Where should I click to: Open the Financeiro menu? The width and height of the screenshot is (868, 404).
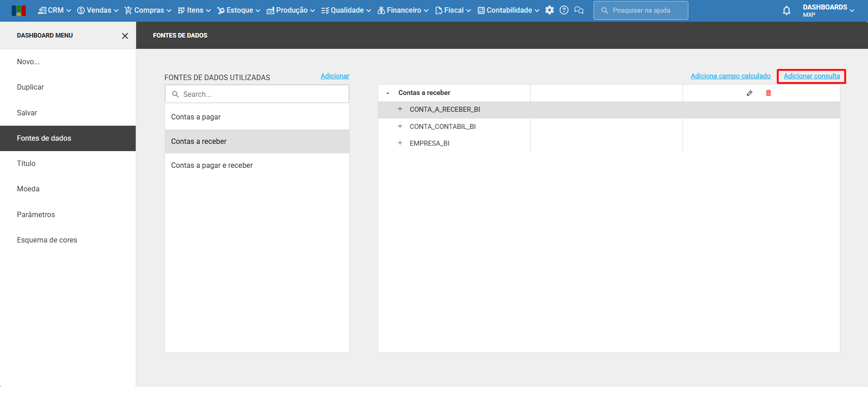pos(403,10)
